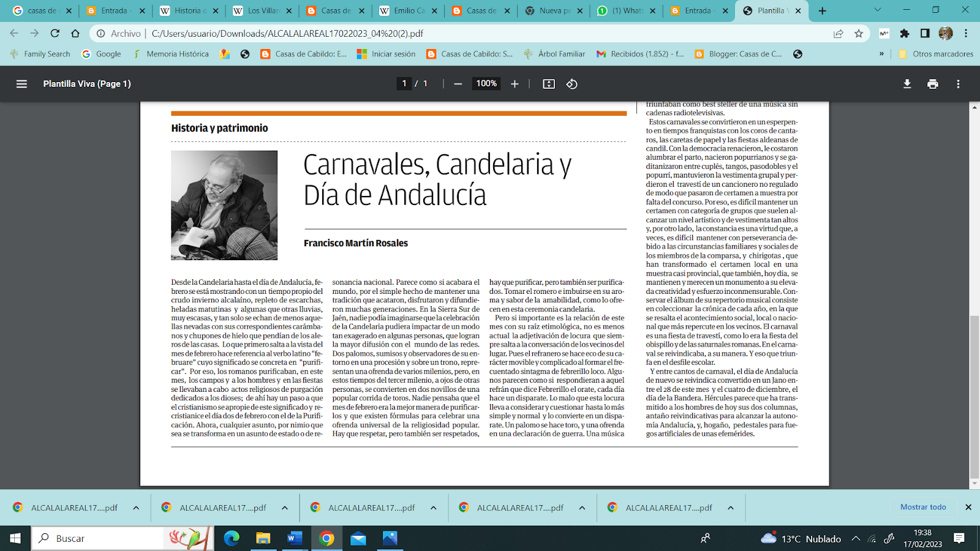
Task: Go back to the previous page
Action: [x=14, y=34]
